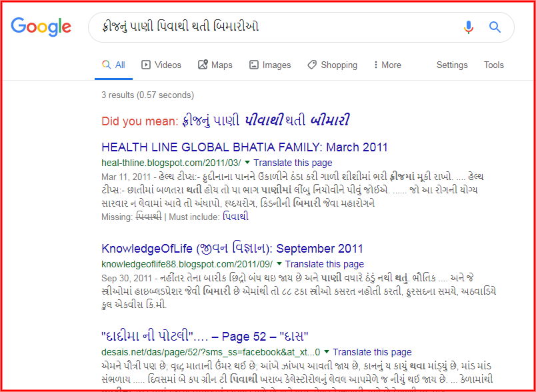536x392 pixels.
Task: Open KnowledgeOfLife September 2011 result
Action: (x=232, y=249)
